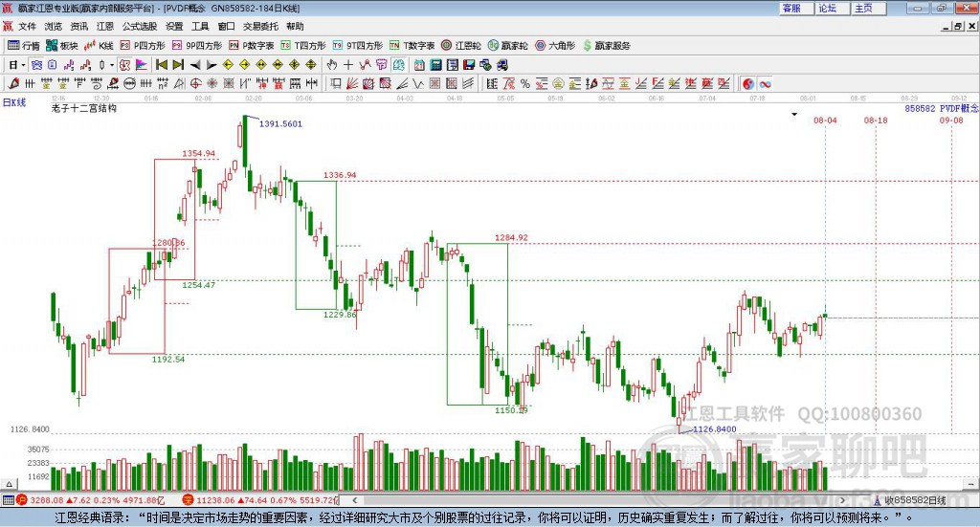Select the circle target drawing tool
This screenshot has width=980, height=527.
[x=195, y=83]
